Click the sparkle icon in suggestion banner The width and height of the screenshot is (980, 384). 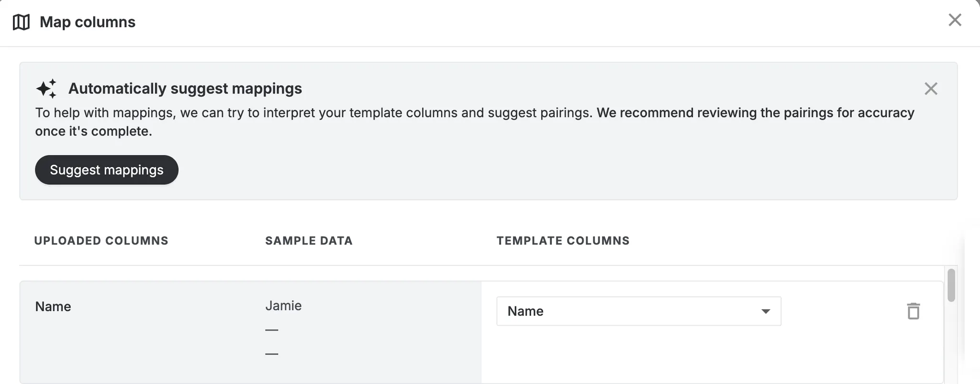click(46, 89)
